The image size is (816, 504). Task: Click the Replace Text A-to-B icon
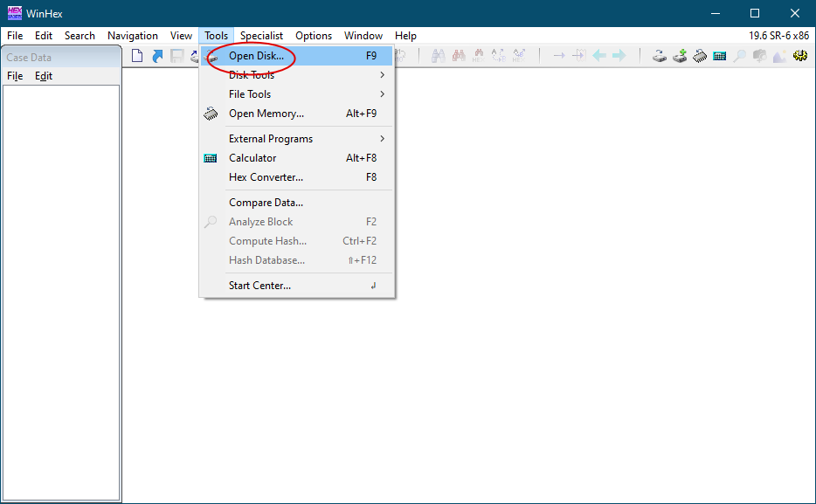click(499, 56)
